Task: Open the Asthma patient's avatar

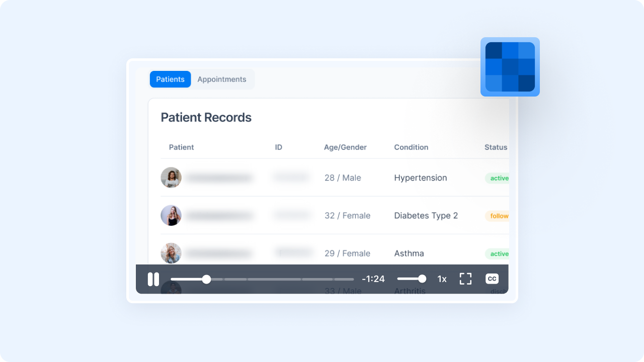Action: point(171,253)
